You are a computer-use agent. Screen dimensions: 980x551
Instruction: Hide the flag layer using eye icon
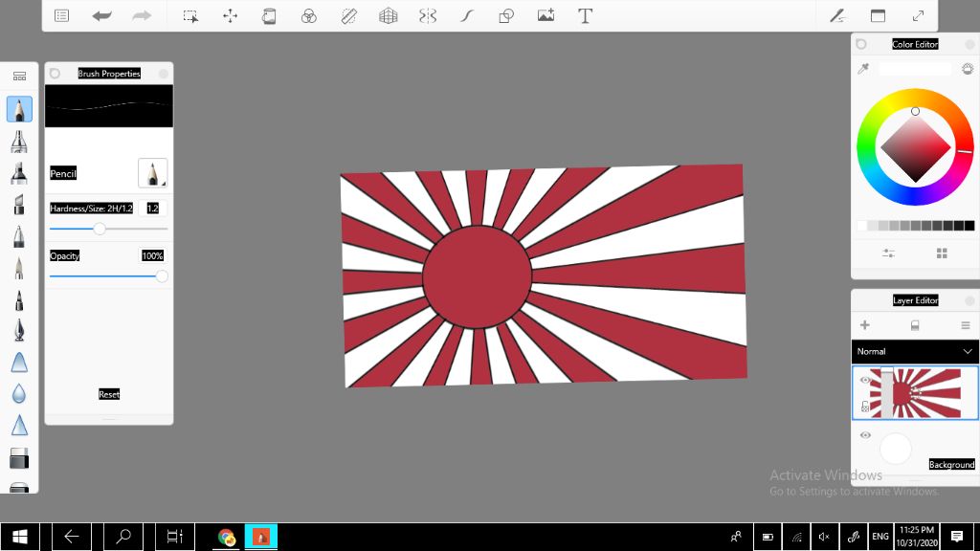[x=865, y=380]
